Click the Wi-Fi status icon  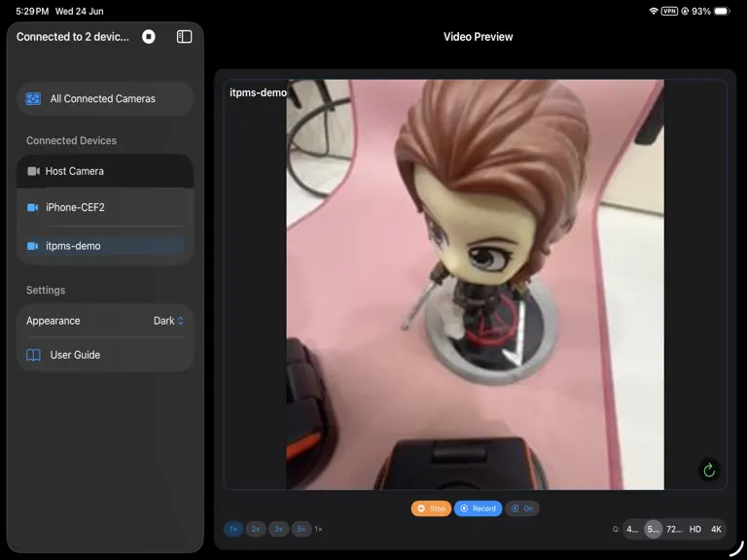654,11
